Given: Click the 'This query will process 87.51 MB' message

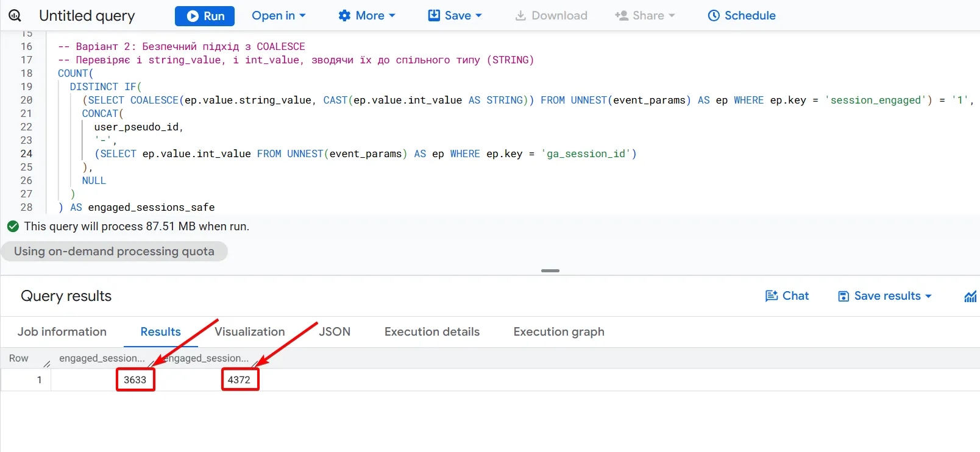Looking at the screenshot, I should click(x=137, y=227).
